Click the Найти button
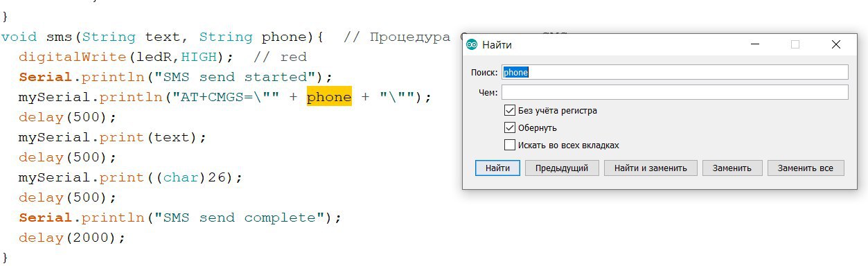 pos(497,168)
